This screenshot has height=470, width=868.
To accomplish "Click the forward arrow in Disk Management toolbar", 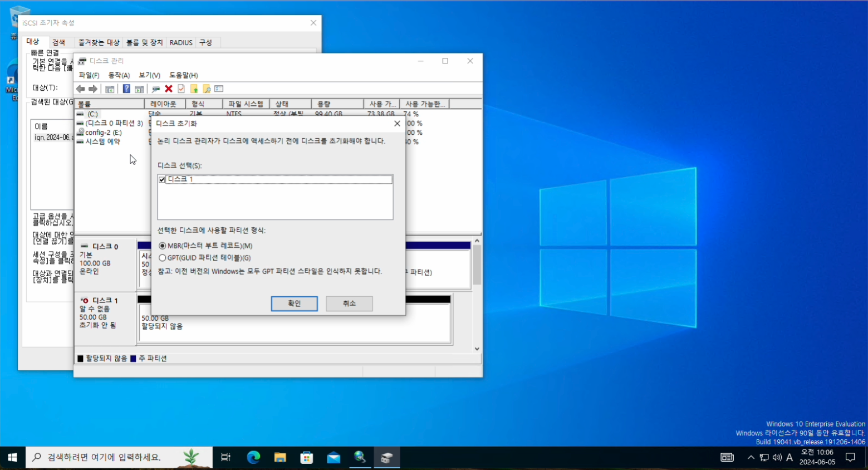I will 93,89.
